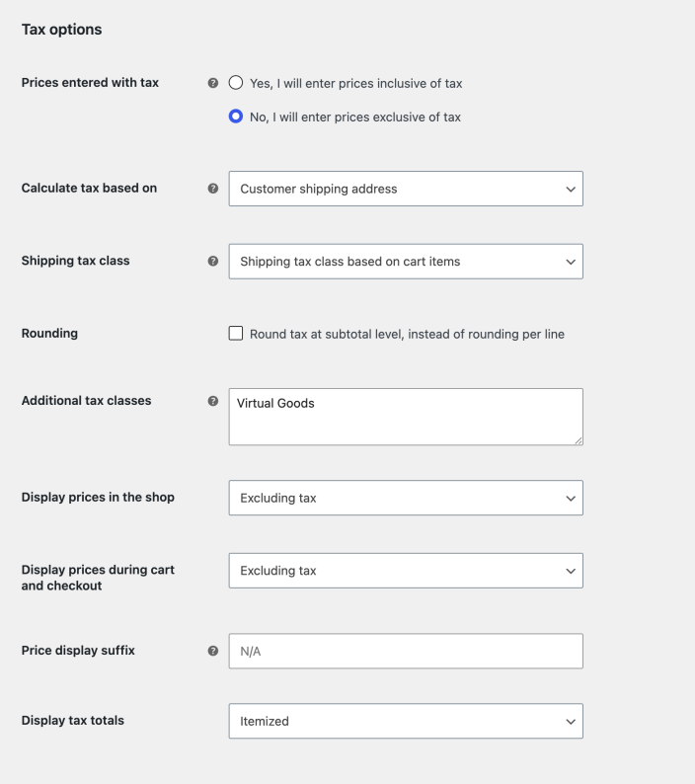
Task: Open Display prices in the shop dropdown
Action: click(406, 498)
